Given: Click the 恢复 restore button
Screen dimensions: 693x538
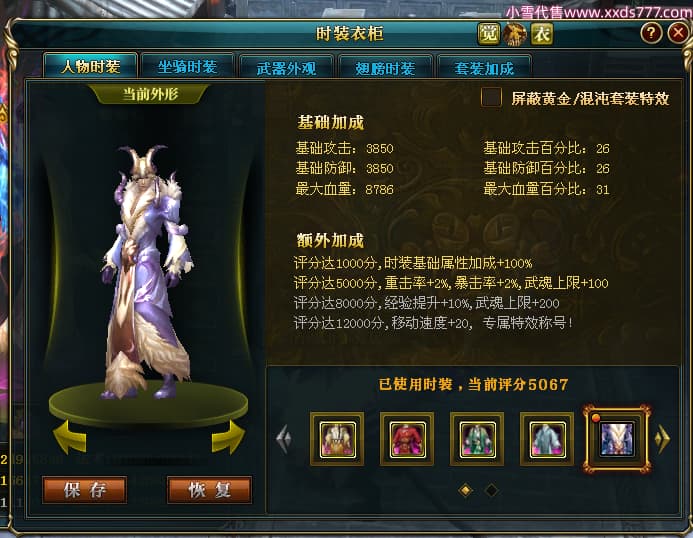Looking at the screenshot, I should pyautogui.click(x=209, y=490).
